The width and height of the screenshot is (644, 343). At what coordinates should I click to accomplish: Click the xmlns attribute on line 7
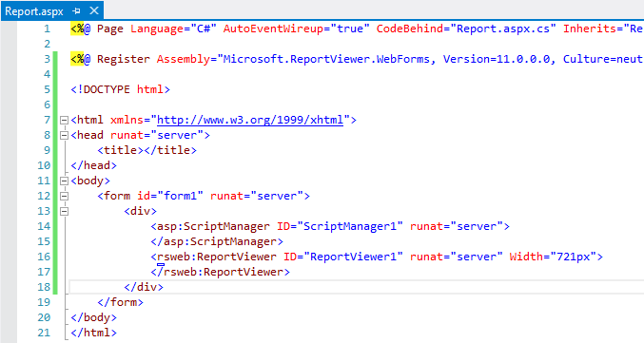point(127,120)
